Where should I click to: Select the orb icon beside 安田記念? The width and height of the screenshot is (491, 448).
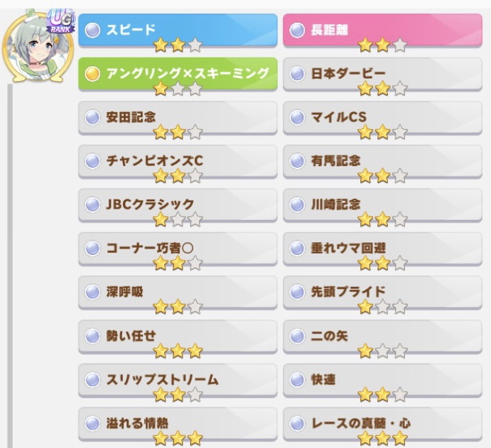tap(92, 118)
